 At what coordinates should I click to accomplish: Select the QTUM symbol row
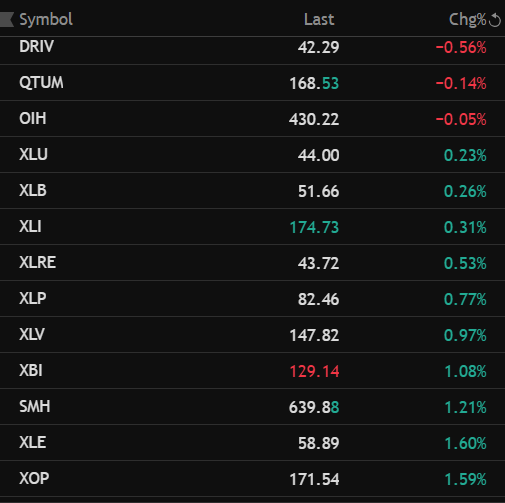[252, 83]
